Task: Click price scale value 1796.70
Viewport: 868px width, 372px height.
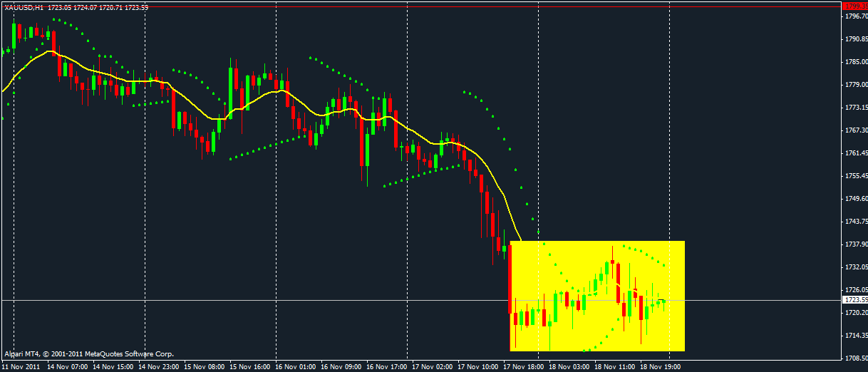Action: 855,16
